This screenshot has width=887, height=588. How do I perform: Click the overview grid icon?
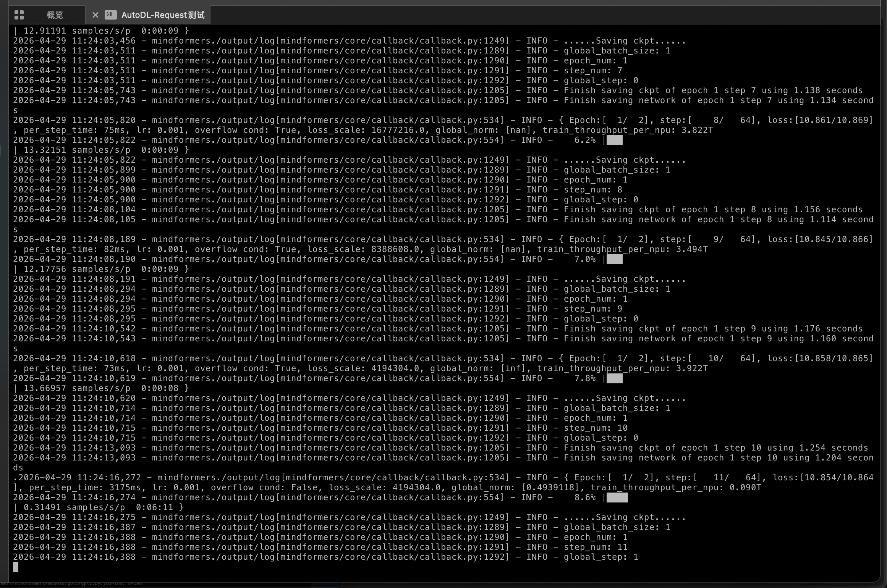point(19,15)
